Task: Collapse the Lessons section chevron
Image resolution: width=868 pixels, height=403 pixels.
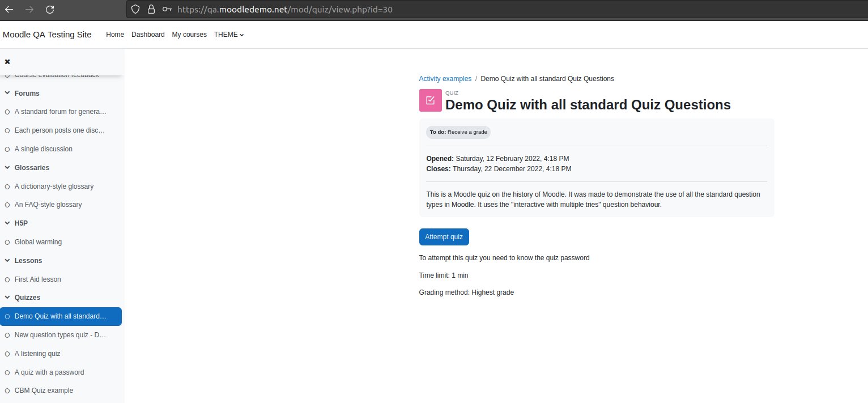Action: pos(7,261)
